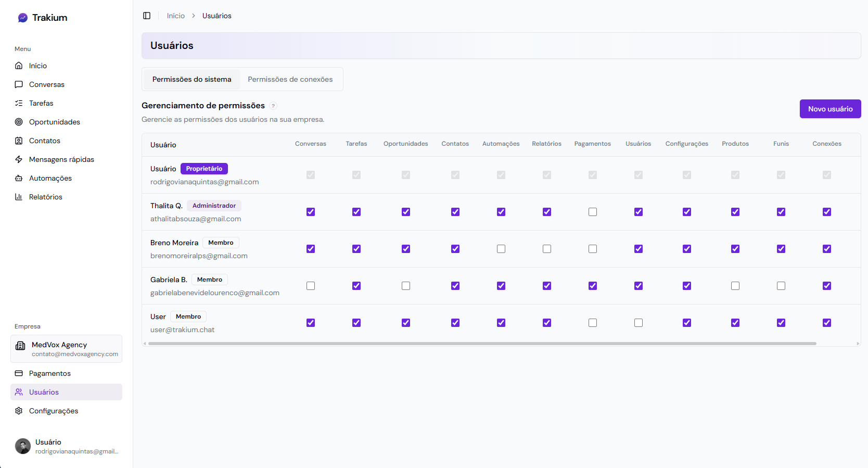Click the horizontal scrollbar under the table
Screen dimensions: 868x468
coord(482,344)
